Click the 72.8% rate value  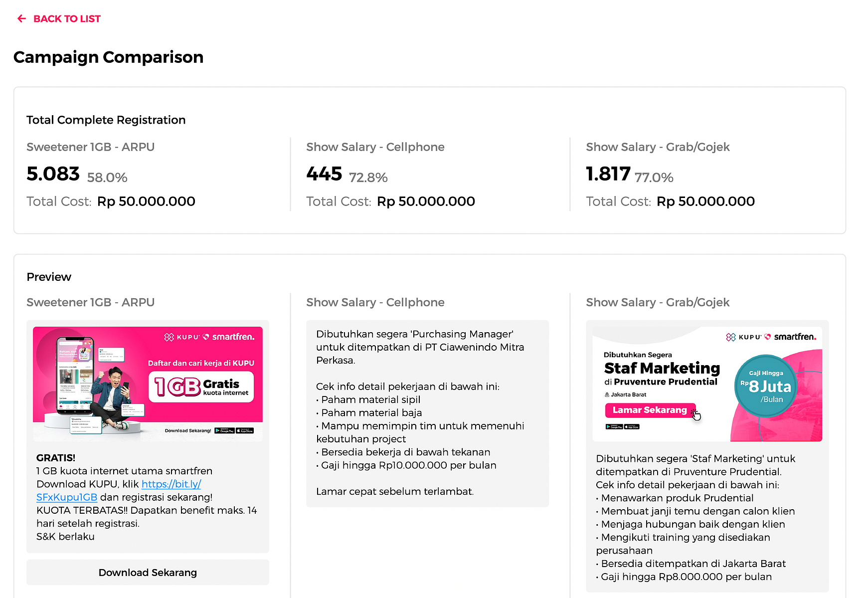point(368,178)
